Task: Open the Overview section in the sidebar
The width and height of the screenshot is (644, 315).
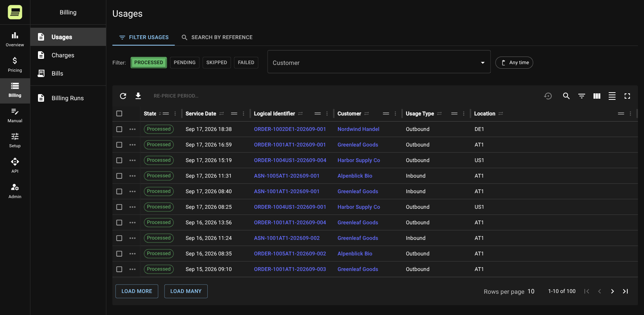Action: [15, 39]
